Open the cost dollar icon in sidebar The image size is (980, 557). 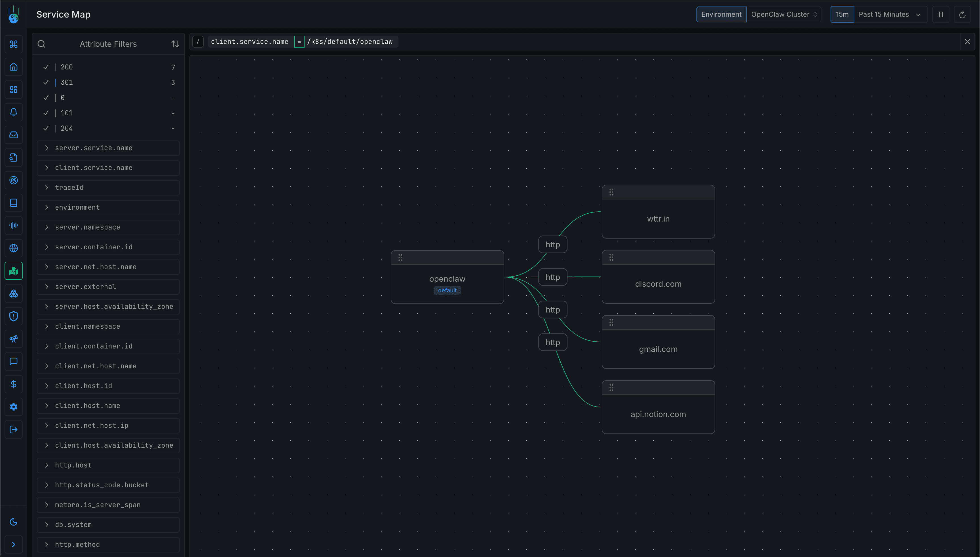click(14, 384)
